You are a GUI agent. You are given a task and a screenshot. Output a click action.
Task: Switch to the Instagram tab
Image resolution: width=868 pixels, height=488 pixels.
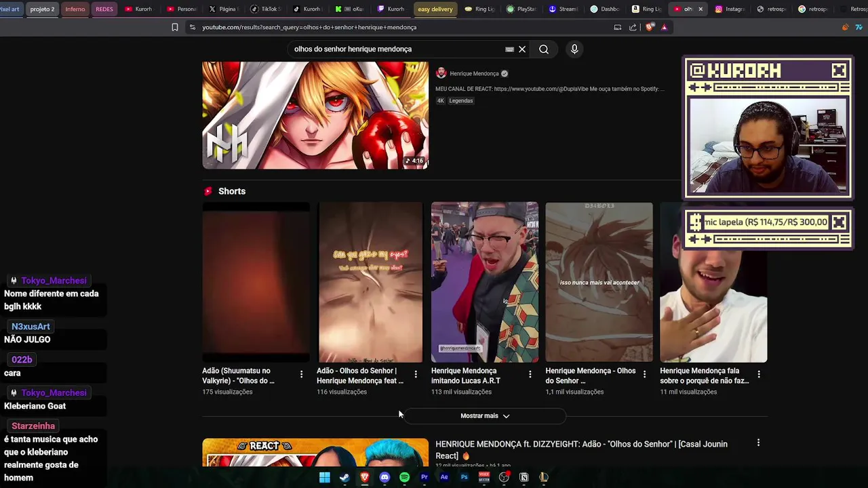(x=730, y=9)
